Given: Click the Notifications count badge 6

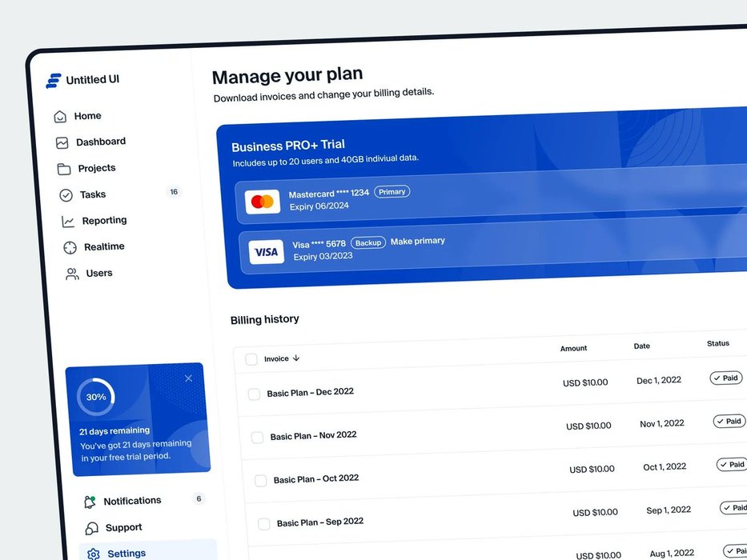Looking at the screenshot, I should [199, 498].
